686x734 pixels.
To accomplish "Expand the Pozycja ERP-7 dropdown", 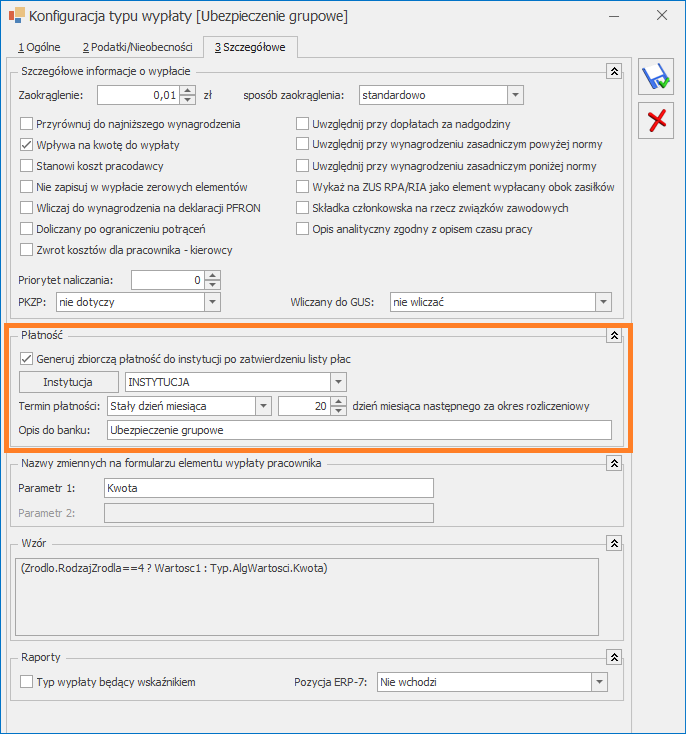I will 599,682.
